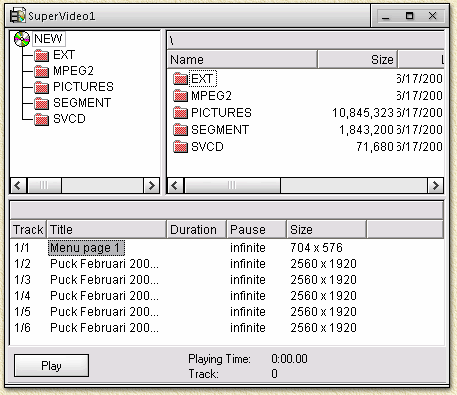Click the Playing Time value 0:00.00
Viewport: 457px width, 395px height.
(289, 359)
